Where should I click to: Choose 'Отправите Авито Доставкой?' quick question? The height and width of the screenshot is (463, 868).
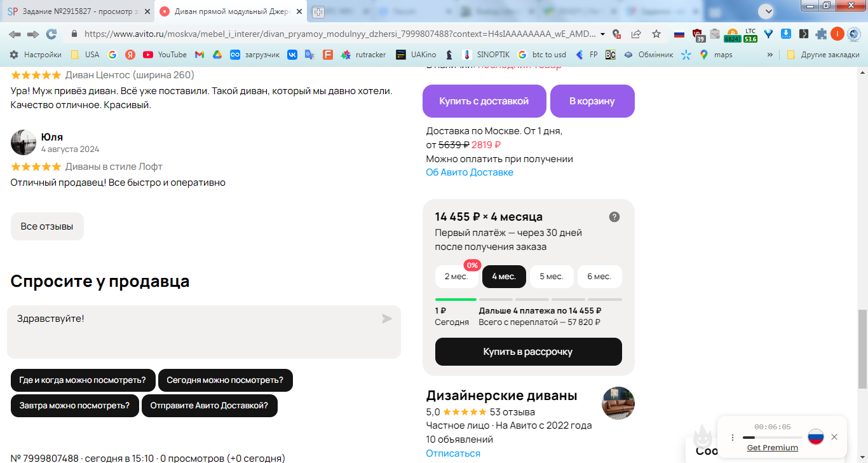point(209,406)
